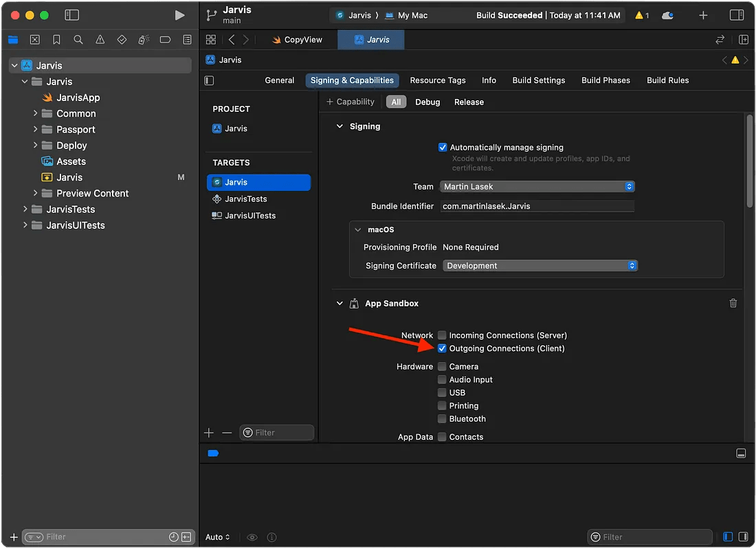Uncheck Outgoing Connections (Client)
The width and height of the screenshot is (756, 549).
tap(442, 348)
